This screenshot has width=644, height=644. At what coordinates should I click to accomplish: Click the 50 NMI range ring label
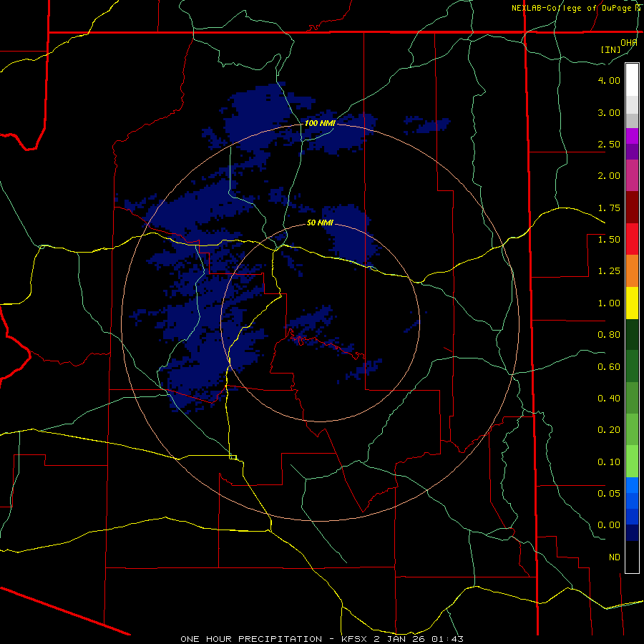[320, 223]
